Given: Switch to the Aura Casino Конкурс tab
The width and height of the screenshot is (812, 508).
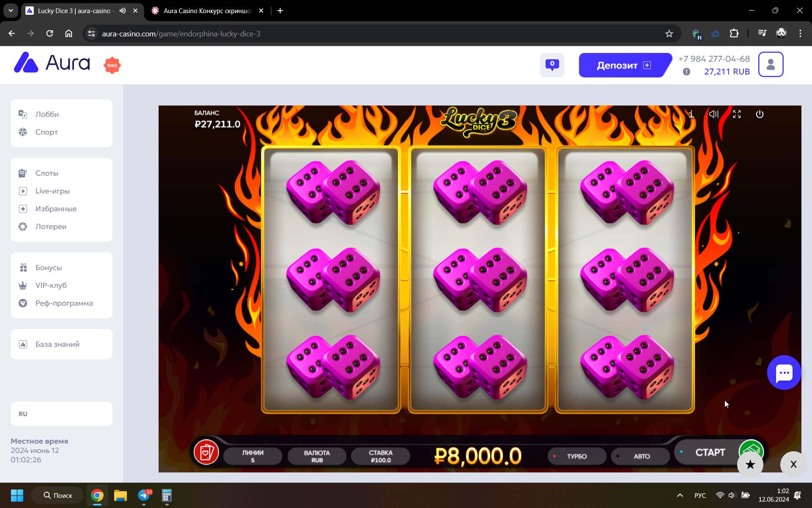Looking at the screenshot, I should point(207,11).
